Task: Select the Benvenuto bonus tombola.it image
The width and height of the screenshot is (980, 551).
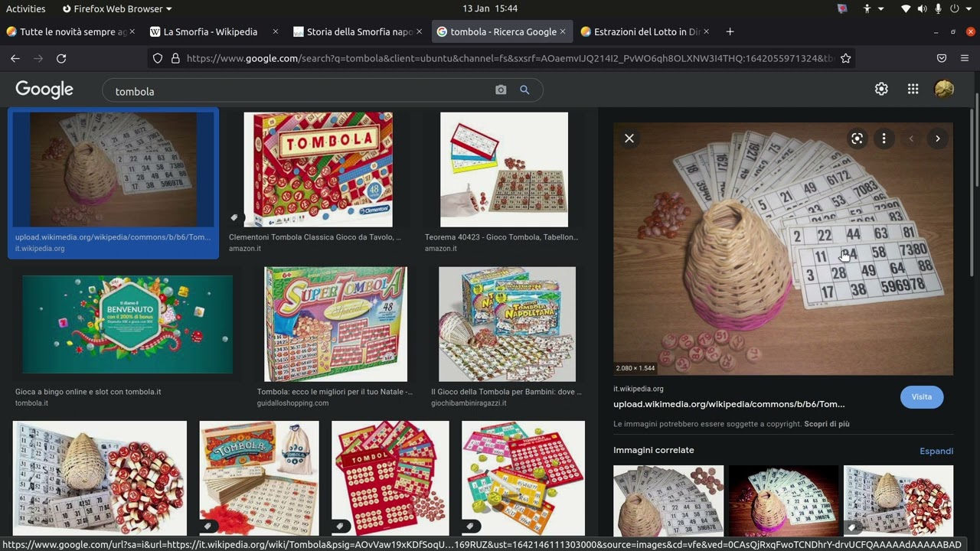Action: (127, 324)
